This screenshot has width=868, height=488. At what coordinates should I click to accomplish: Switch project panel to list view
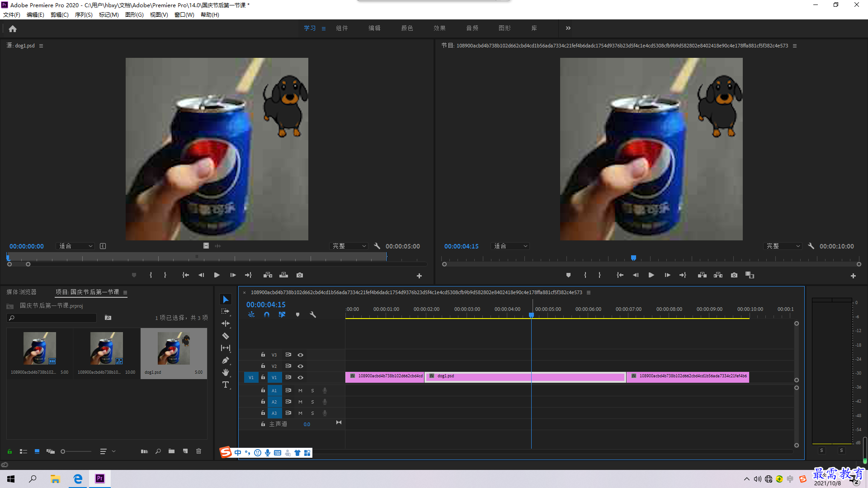pyautogui.click(x=24, y=451)
